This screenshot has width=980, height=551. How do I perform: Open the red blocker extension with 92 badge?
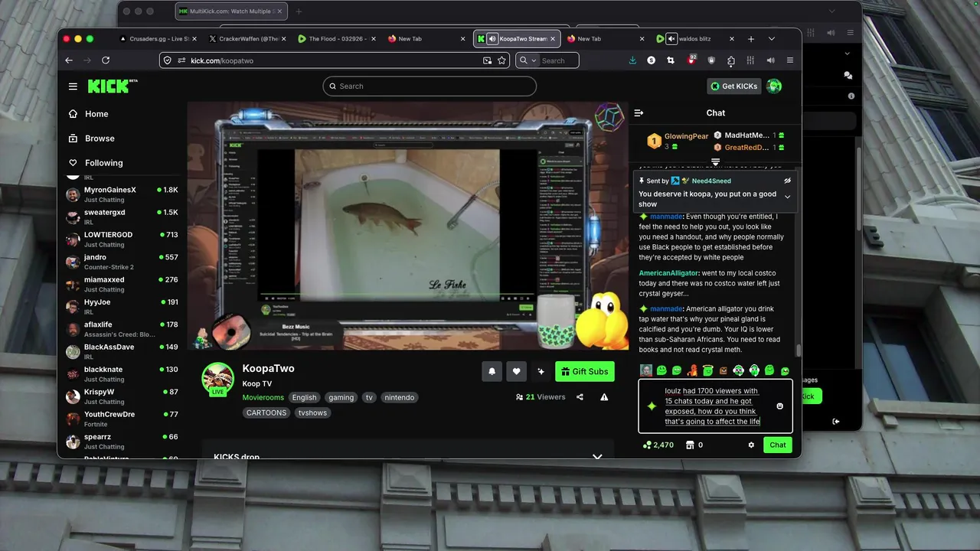[x=691, y=60]
